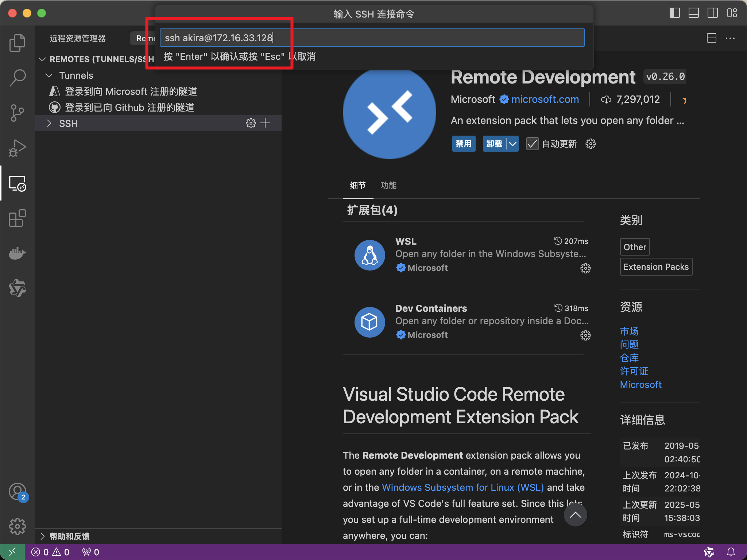Open the activity bar icon below Docker
The height and width of the screenshot is (560, 747).
(17, 288)
